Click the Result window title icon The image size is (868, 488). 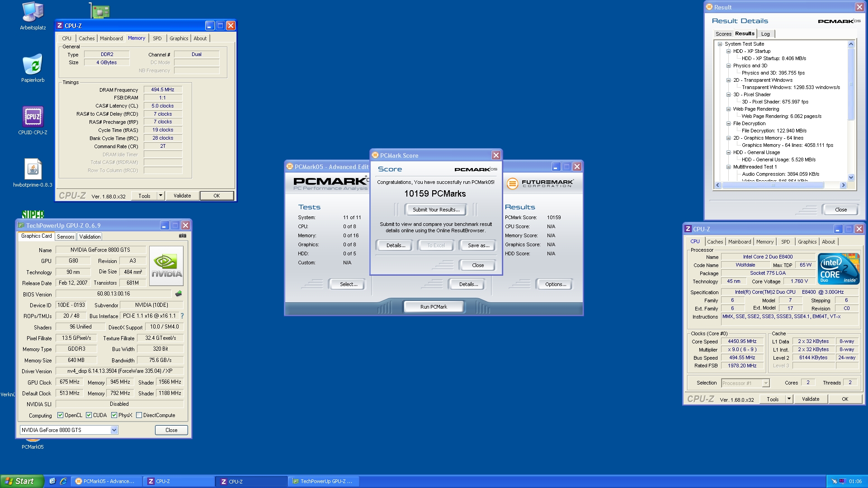coord(709,7)
